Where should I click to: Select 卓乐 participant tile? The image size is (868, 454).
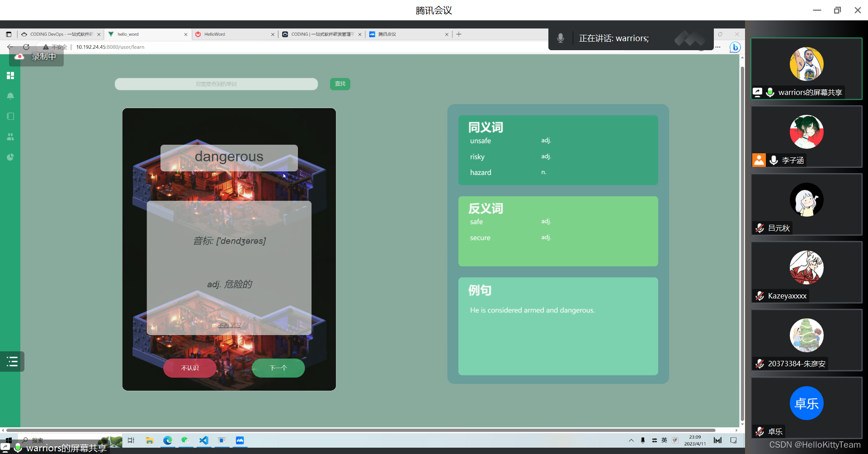[x=807, y=408]
